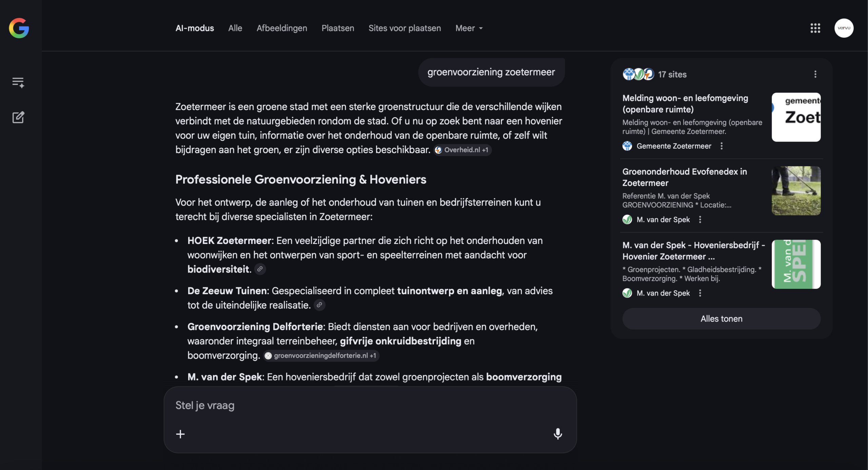This screenshot has width=868, height=470.
Task: Open the groenvoorzieningdelforterie.nl source chip
Action: pyautogui.click(x=321, y=356)
